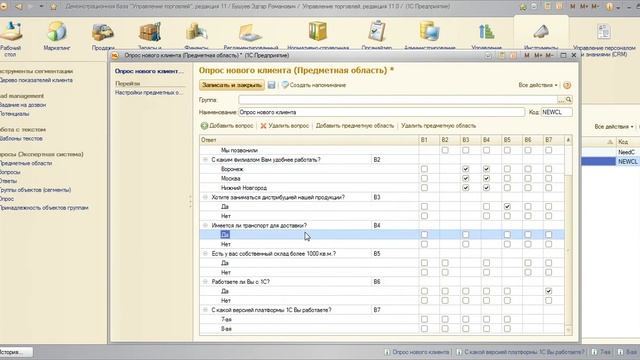Viewport: 640px width, 360px height.
Task: Uncheck B5 for Да under distribution question
Action: (x=507, y=207)
